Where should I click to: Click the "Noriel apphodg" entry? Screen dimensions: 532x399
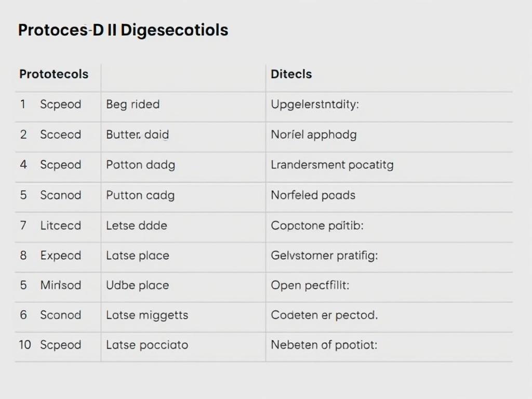(313, 135)
